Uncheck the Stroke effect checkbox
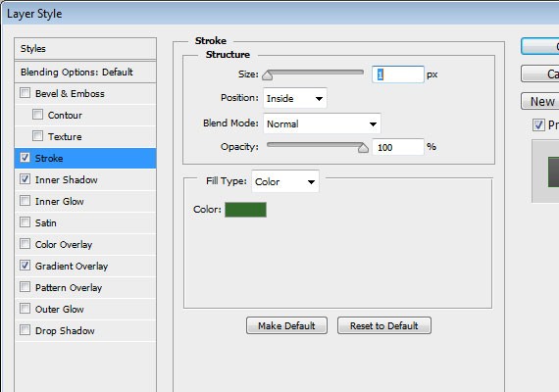Viewport: 559px width, 392px height. (25, 158)
